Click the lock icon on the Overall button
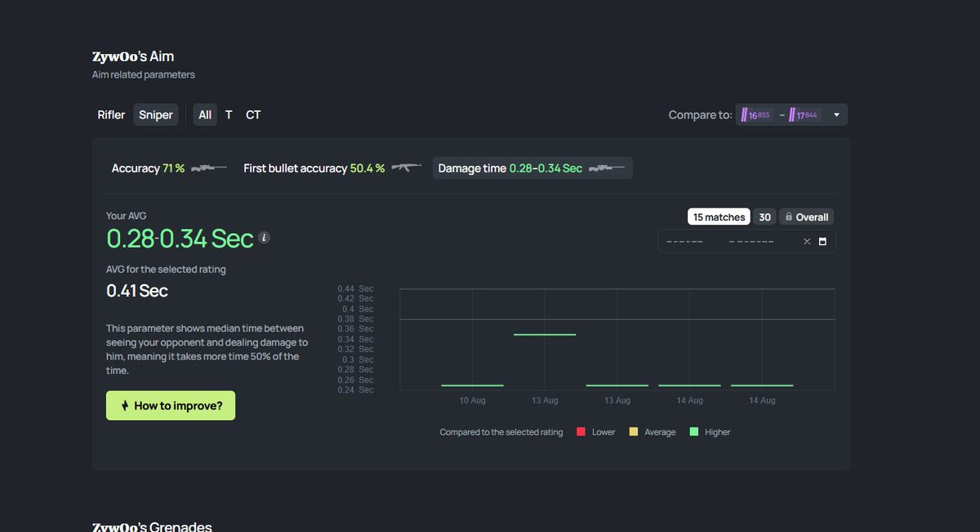 tap(789, 217)
